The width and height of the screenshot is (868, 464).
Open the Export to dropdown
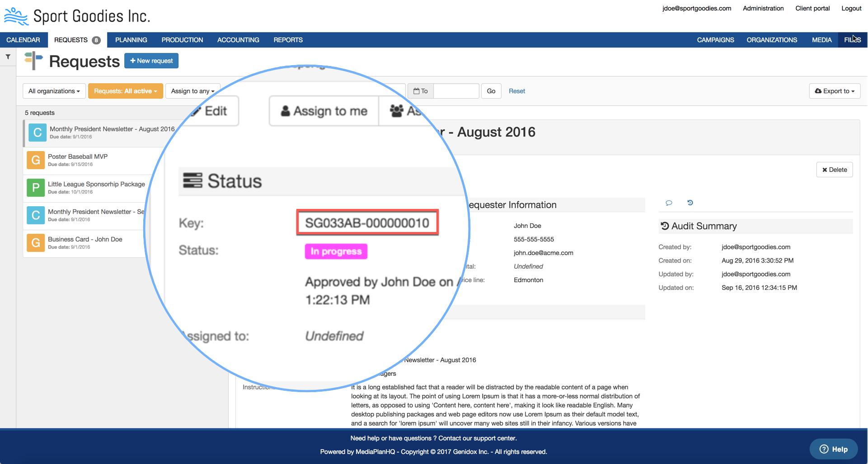click(834, 91)
